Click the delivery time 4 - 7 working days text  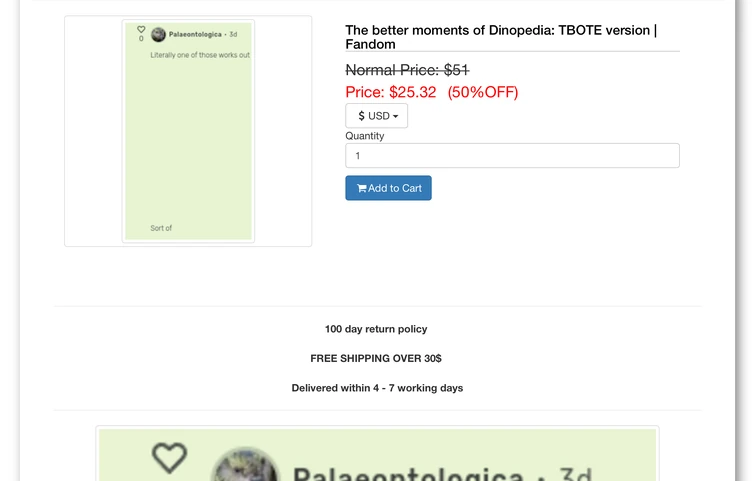[x=377, y=388]
